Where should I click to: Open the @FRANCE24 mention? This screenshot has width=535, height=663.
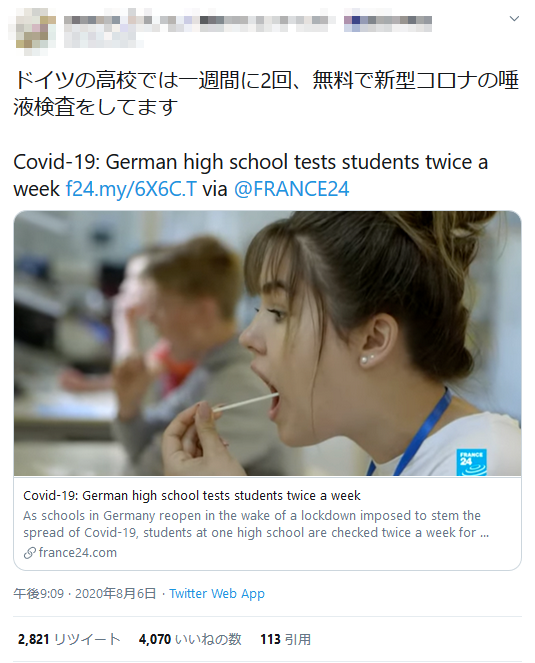pyautogui.click(x=291, y=189)
